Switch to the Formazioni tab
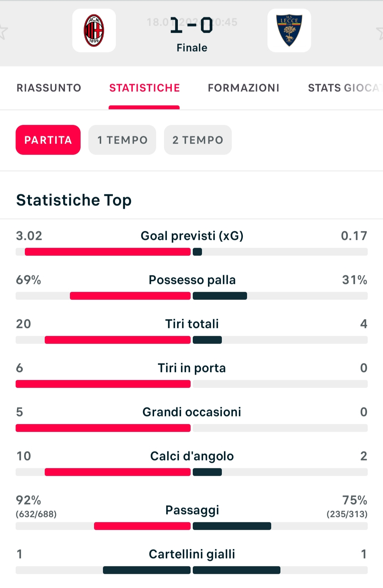Screen dimensions: 383x588 click(x=244, y=88)
